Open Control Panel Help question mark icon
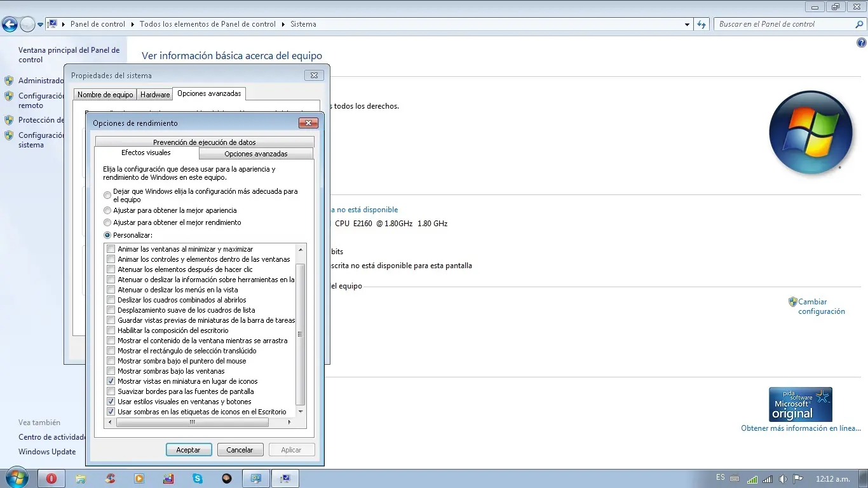This screenshot has width=868, height=488. point(862,43)
